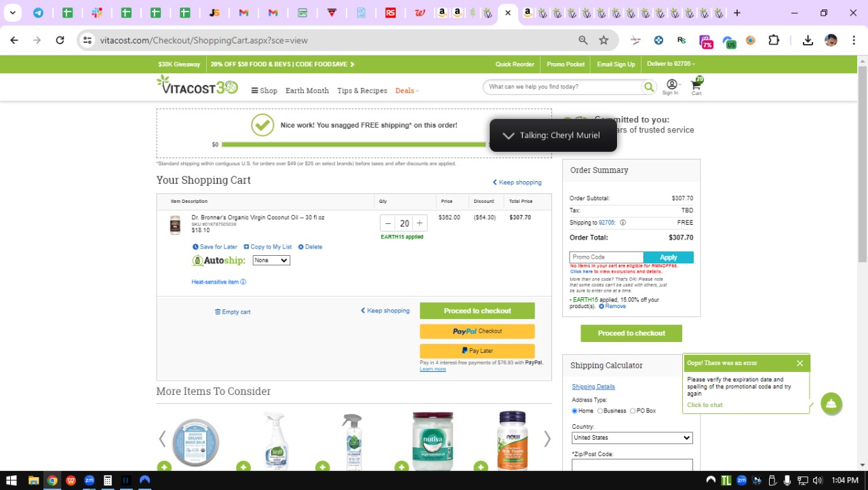The height and width of the screenshot is (490, 868).
Task: Open Quick Reorder
Action: pyautogui.click(x=515, y=64)
